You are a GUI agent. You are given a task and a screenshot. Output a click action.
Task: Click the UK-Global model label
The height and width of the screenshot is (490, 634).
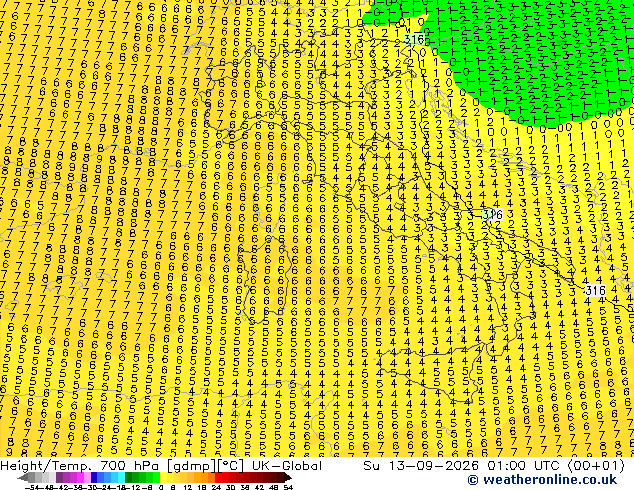(287, 466)
